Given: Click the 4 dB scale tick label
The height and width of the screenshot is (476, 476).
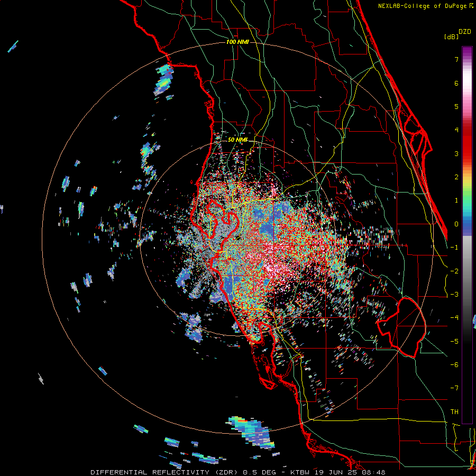Looking at the screenshot, I should coord(456,130).
